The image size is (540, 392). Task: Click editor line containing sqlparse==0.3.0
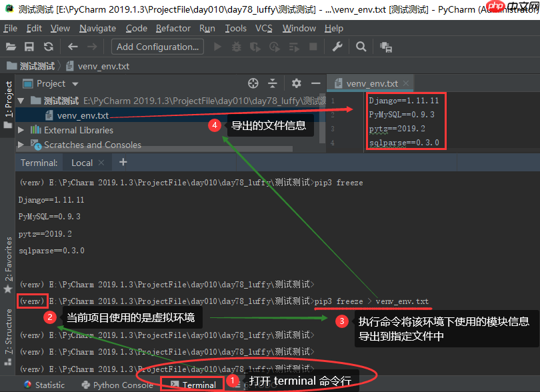click(x=404, y=142)
